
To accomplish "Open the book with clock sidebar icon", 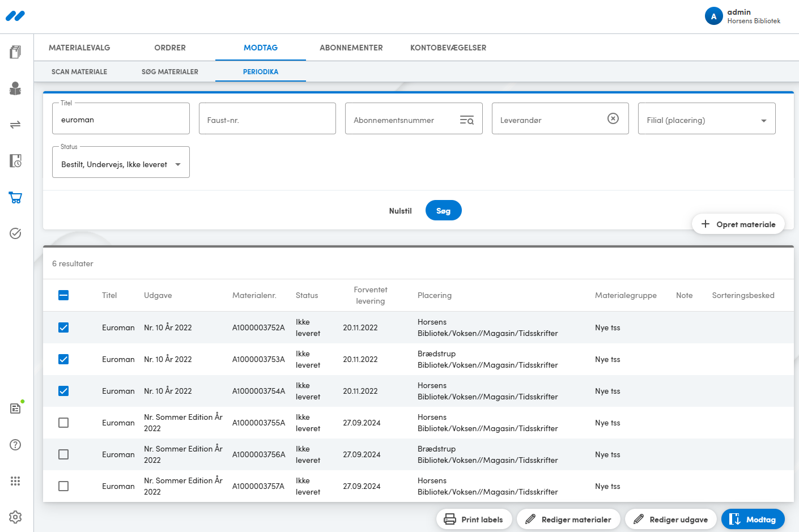I will click(15, 161).
